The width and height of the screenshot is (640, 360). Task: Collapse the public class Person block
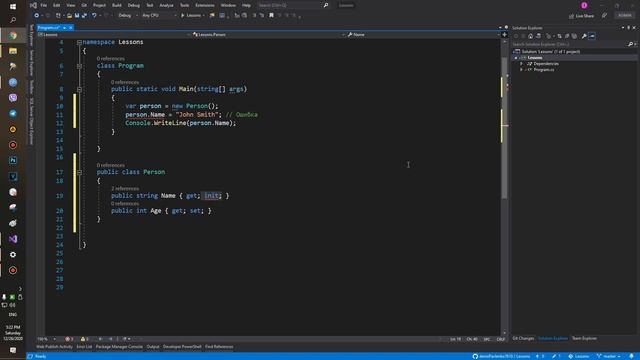80,172
